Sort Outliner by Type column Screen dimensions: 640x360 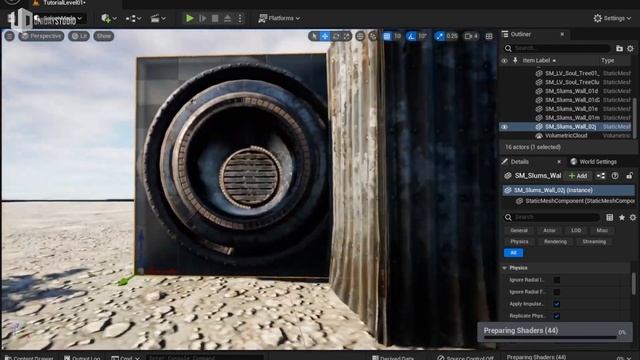(x=607, y=60)
